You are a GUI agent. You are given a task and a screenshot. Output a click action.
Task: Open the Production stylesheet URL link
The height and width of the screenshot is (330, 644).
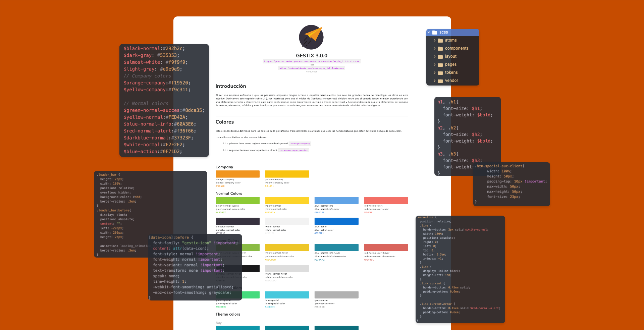point(312,68)
